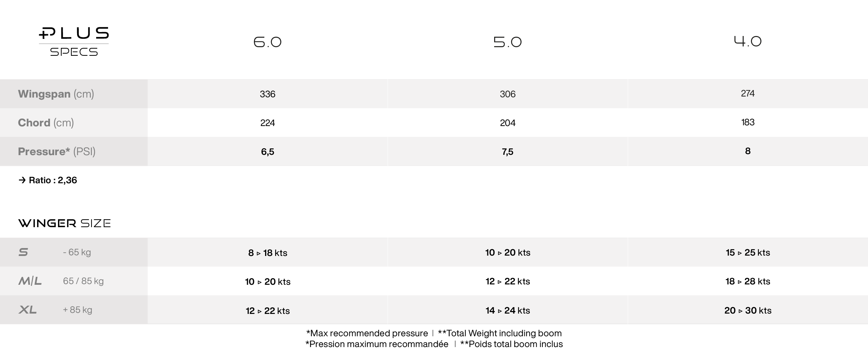Click the Winger Size heading
The width and height of the screenshot is (868, 360).
click(64, 223)
